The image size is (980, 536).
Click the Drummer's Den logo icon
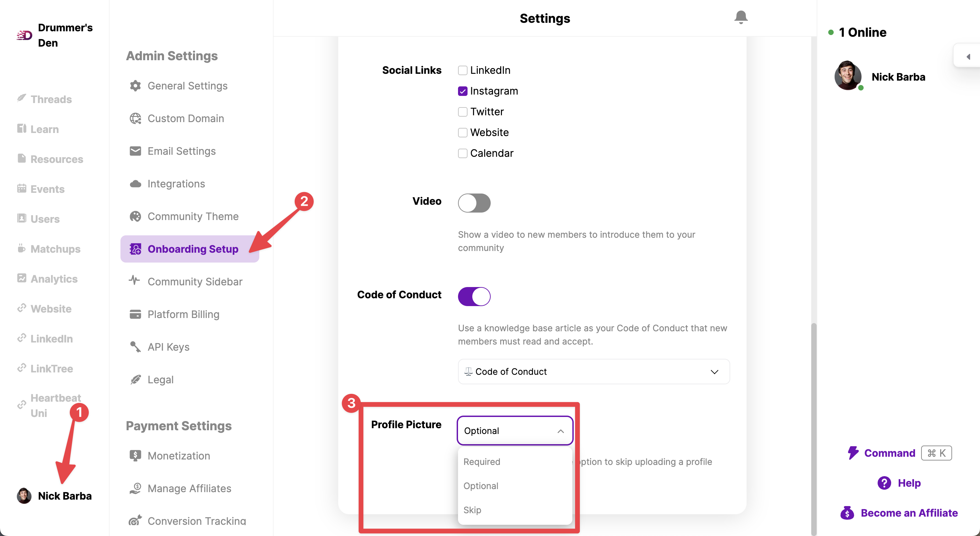click(x=24, y=35)
